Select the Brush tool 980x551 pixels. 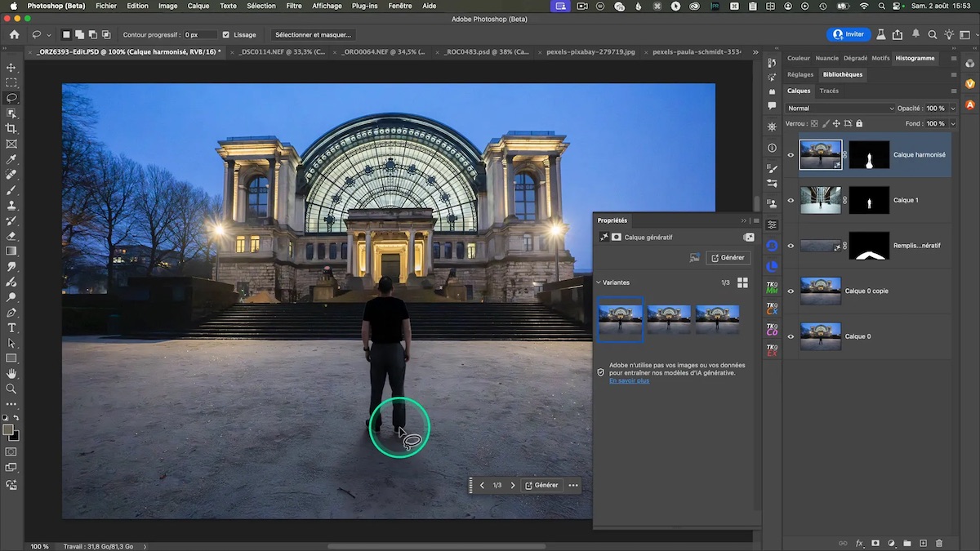(11, 190)
